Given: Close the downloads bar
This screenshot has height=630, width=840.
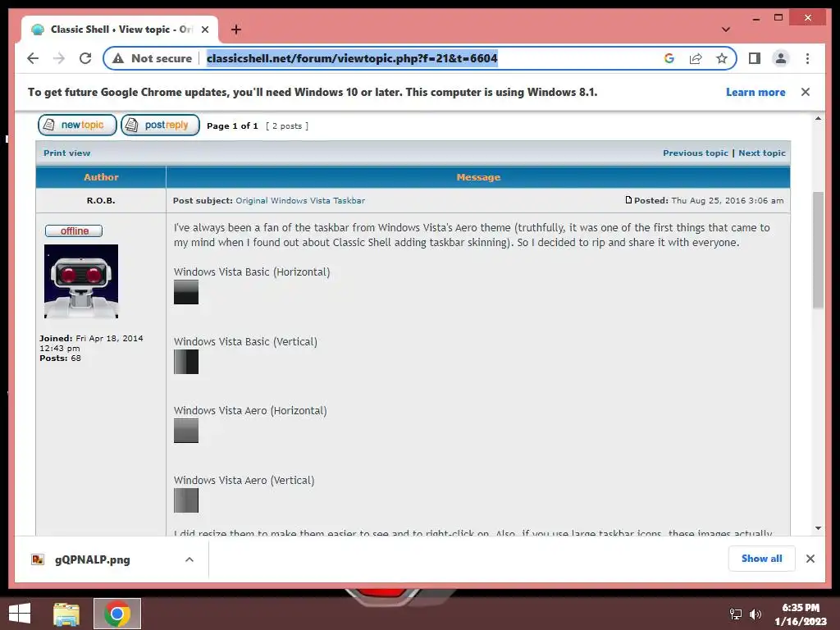Looking at the screenshot, I should pyautogui.click(x=810, y=559).
